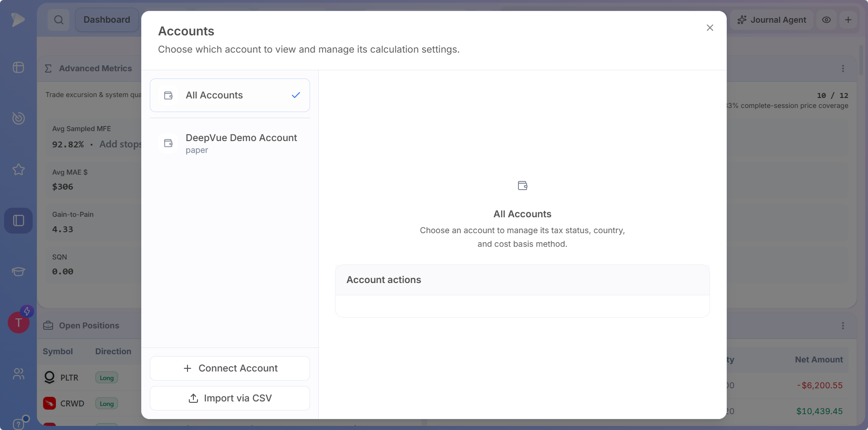Screen dimensions: 868x430
Task: Click the lightning badge on the avatar
Action: pos(27,311)
